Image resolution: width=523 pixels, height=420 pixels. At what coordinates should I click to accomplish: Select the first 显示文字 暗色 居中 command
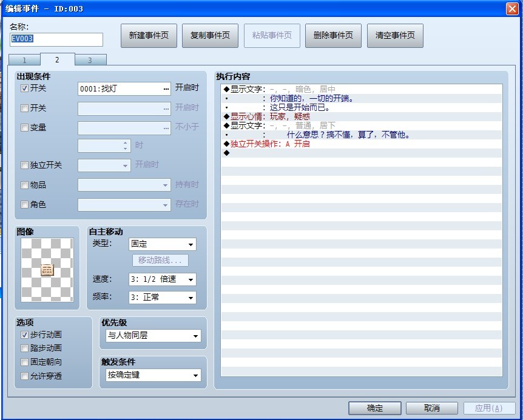coord(362,89)
